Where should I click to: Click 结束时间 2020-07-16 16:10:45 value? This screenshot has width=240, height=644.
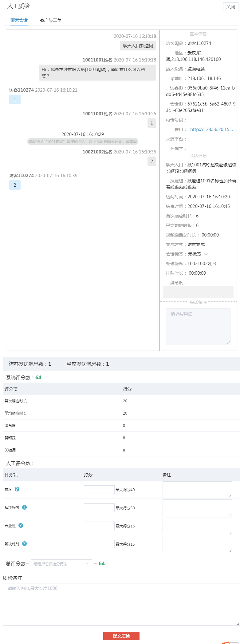[x=209, y=206]
